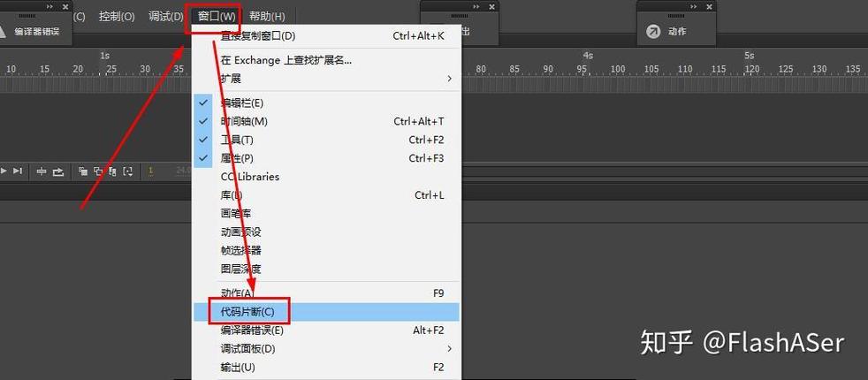Open the 帮助(H) menu
The height and width of the screenshot is (380, 868).
267,16
